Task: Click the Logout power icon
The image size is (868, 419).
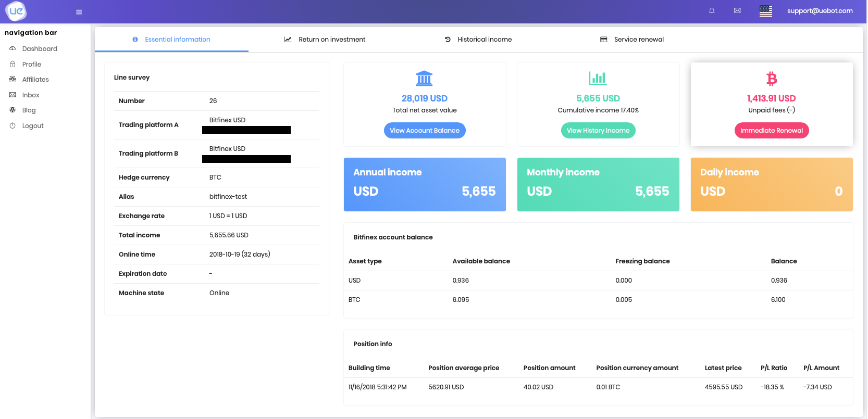Action: tap(13, 125)
